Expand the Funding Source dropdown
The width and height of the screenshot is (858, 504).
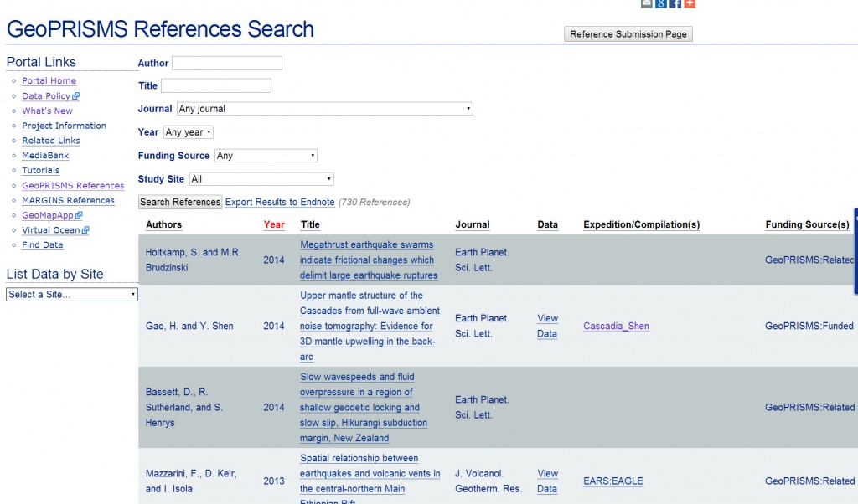[x=266, y=156]
